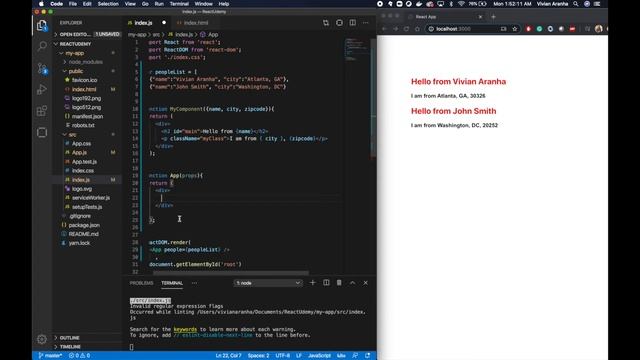Split the terminal panel
Image resolution: width=640 pixels, height=360 pixels.
click(326, 282)
